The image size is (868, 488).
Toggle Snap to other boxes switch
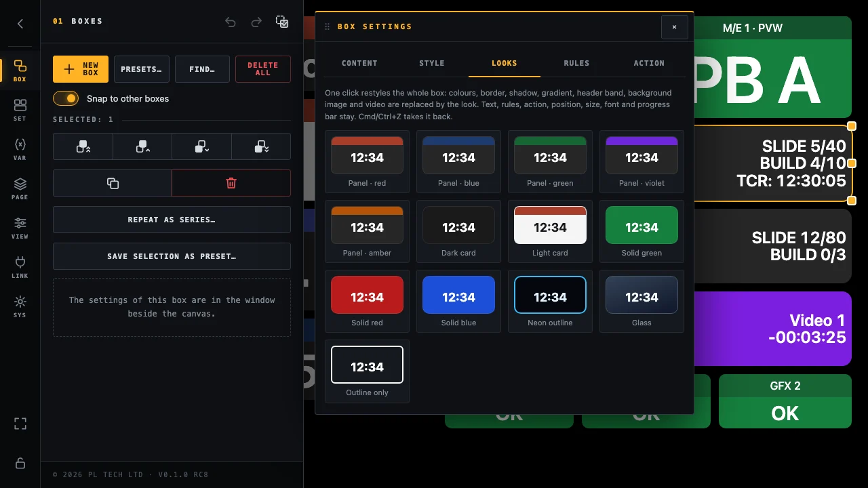(x=66, y=98)
